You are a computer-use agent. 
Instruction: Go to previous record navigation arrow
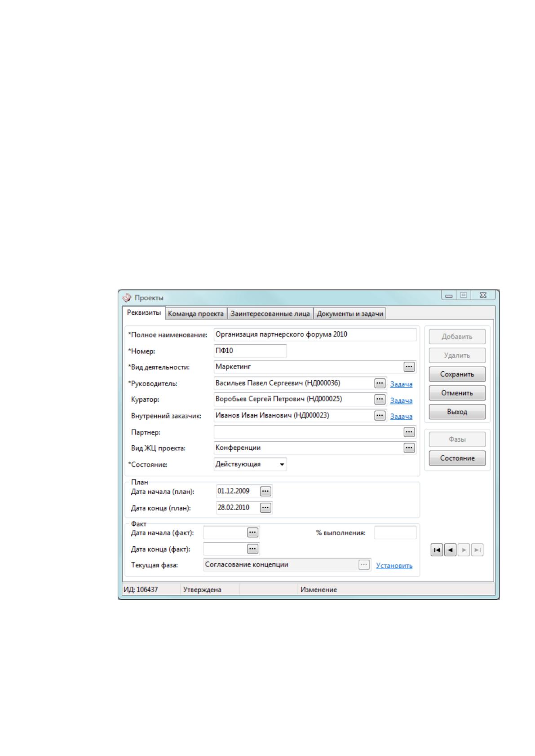(x=450, y=550)
